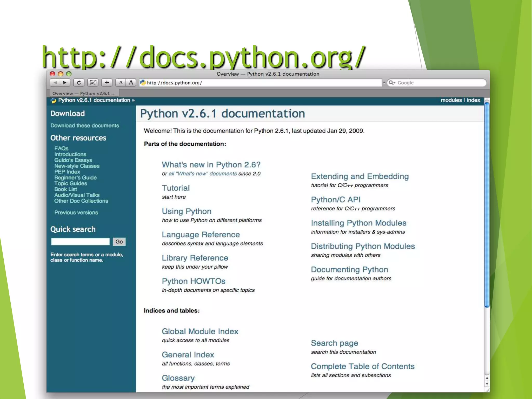Open the Glossary

click(178, 378)
